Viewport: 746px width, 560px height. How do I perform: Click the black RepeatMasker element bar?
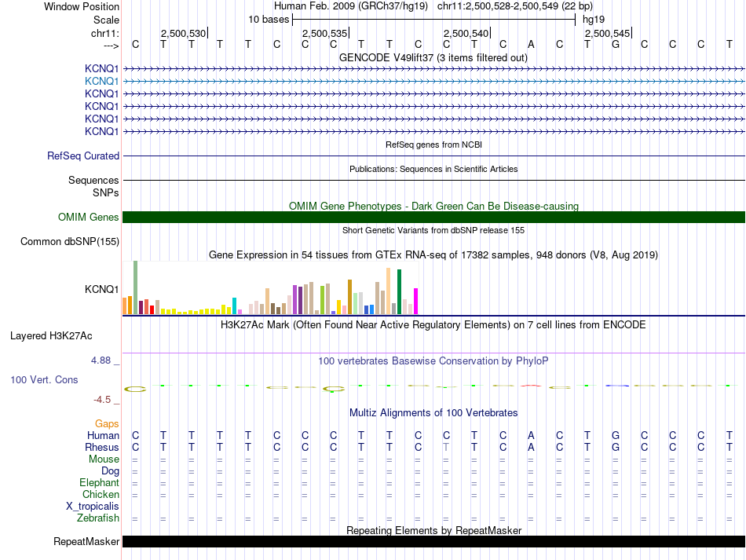(x=433, y=542)
